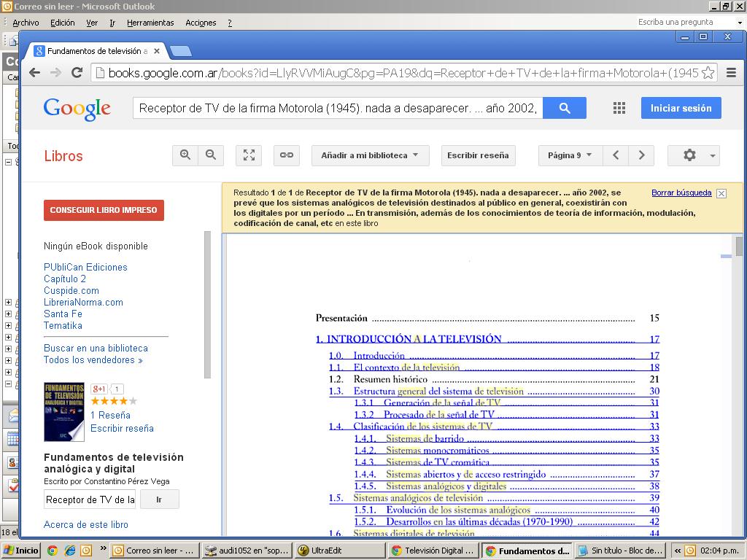The width and height of the screenshot is (747, 560).
Task: Click the Libros heading link
Action: (x=63, y=156)
